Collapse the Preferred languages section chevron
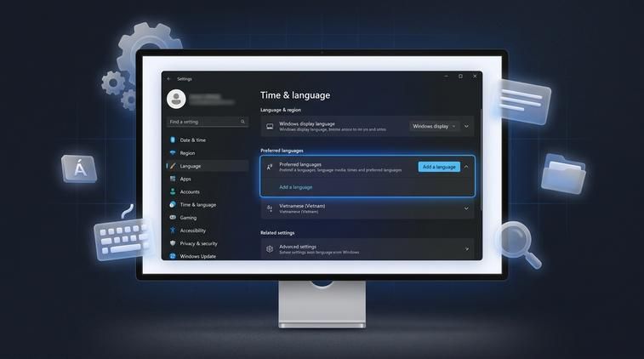 [x=466, y=167]
